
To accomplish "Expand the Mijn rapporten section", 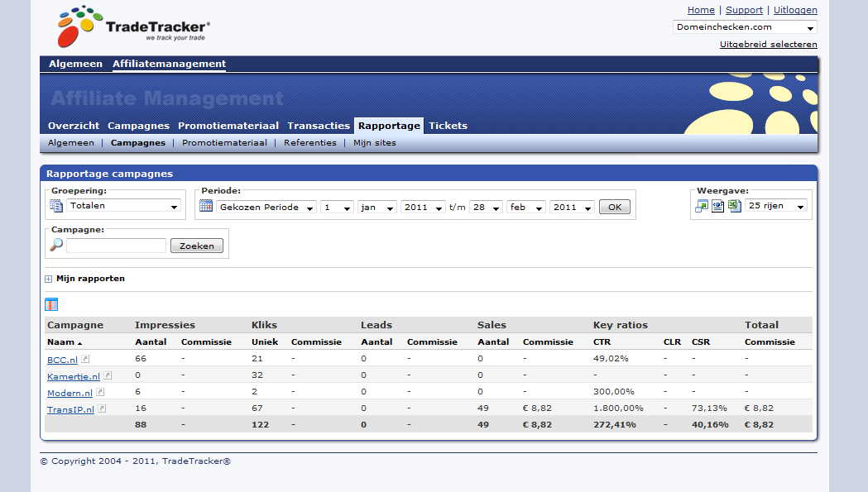I will [48, 279].
